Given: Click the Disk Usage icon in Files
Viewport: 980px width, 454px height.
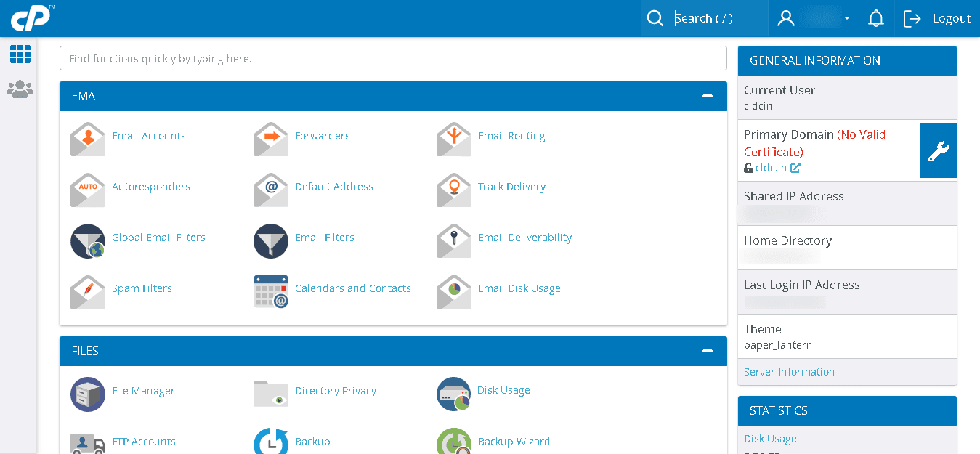Looking at the screenshot, I should click(454, 394).
